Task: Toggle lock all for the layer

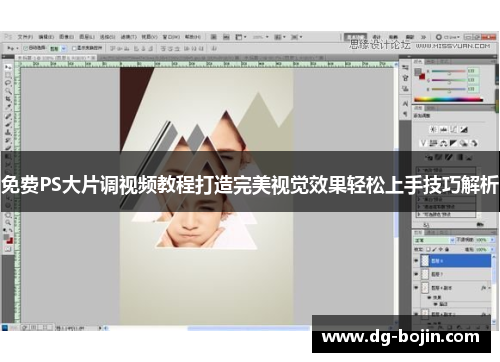Action: (447, 249)
